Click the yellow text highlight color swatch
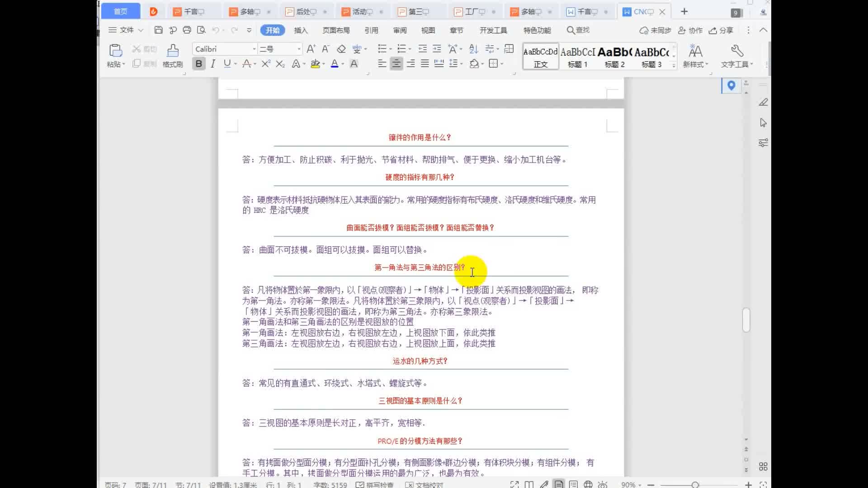The image size is (868, 488). (315, 64)
